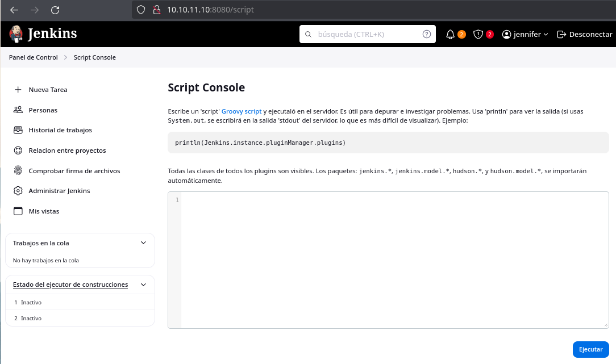Image resolution: width=616 pixels, height=364 pixels.
Task: Click the browser forward arrow
Action: tap(35, 10)
